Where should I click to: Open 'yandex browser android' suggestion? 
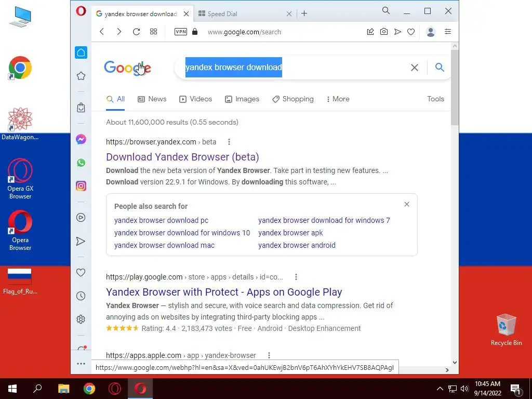(x=297, y=245)
